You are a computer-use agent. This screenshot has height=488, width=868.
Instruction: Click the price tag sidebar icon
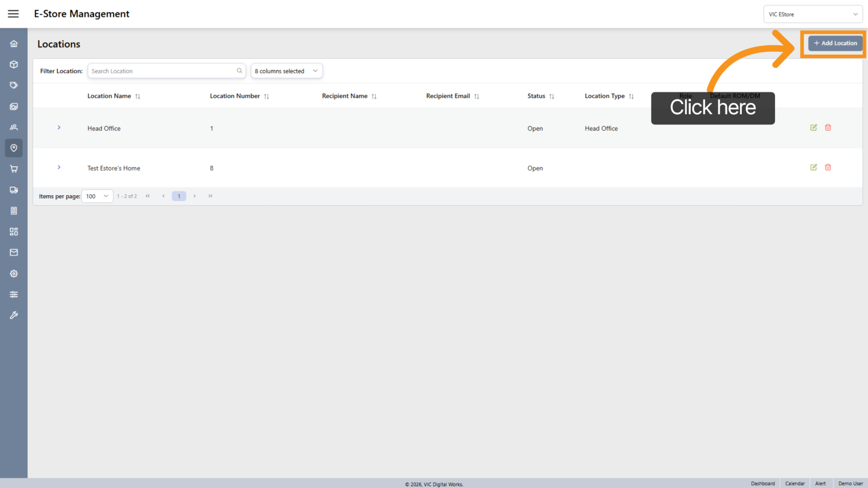(14, 85)
